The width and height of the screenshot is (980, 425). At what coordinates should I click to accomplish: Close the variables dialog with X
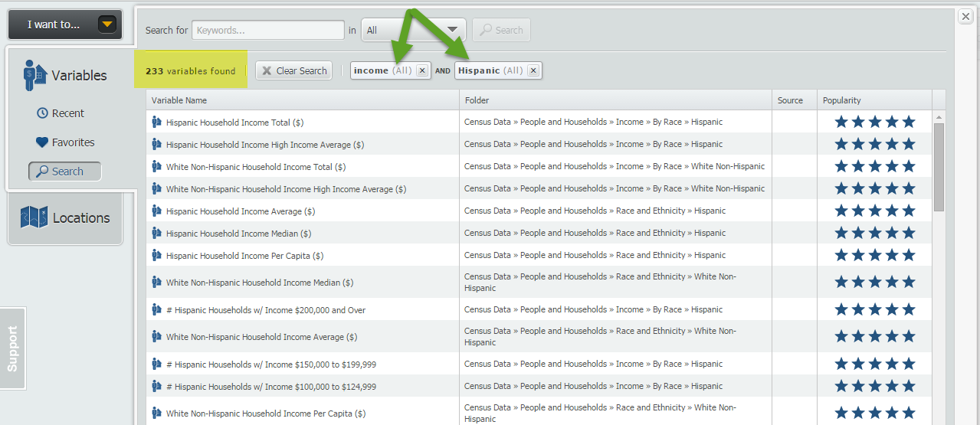coord(965,17)
